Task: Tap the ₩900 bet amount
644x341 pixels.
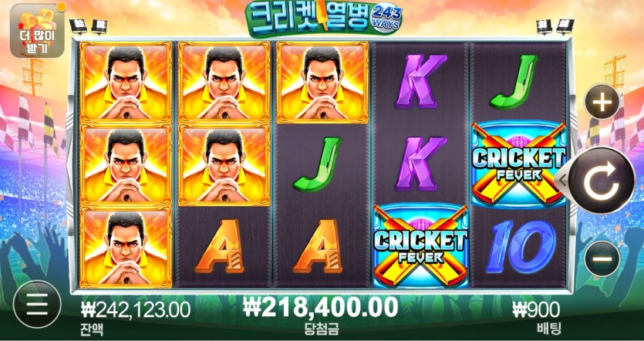Action: point(536,310)
